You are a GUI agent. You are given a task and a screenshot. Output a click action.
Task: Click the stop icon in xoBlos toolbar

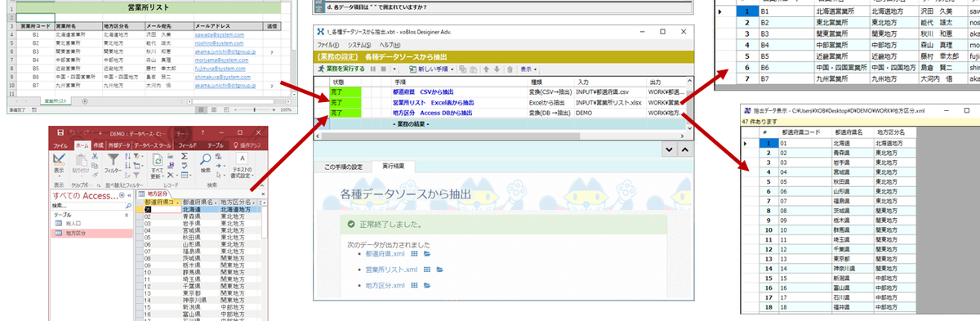click(x=383, y=69)
